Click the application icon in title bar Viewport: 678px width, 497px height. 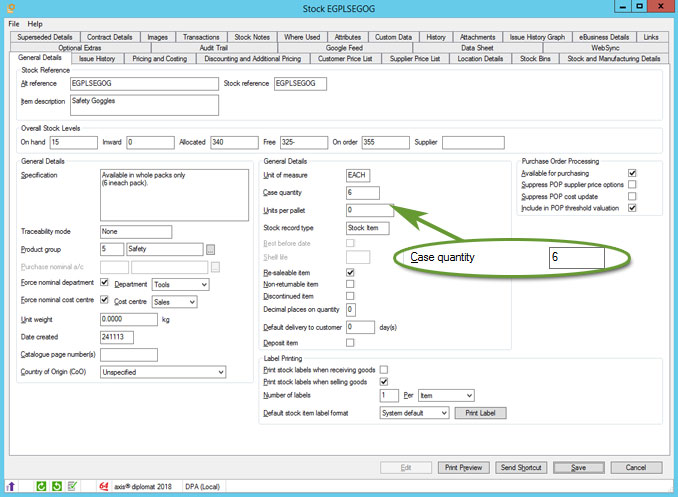coord(9,9)
